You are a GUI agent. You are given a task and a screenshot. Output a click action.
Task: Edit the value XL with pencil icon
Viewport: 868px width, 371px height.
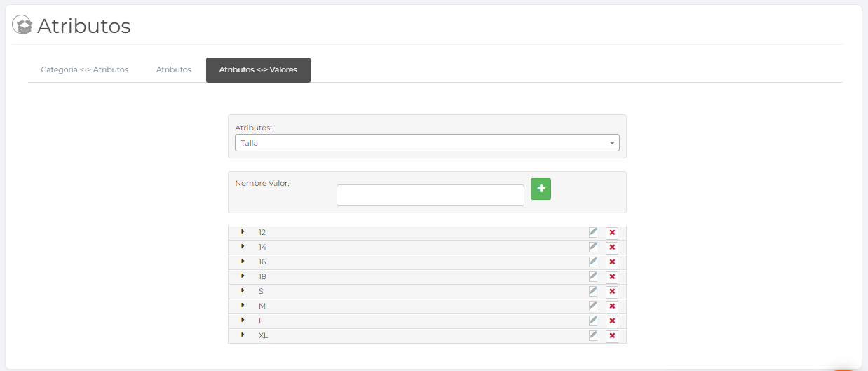[x=593, y=335]
